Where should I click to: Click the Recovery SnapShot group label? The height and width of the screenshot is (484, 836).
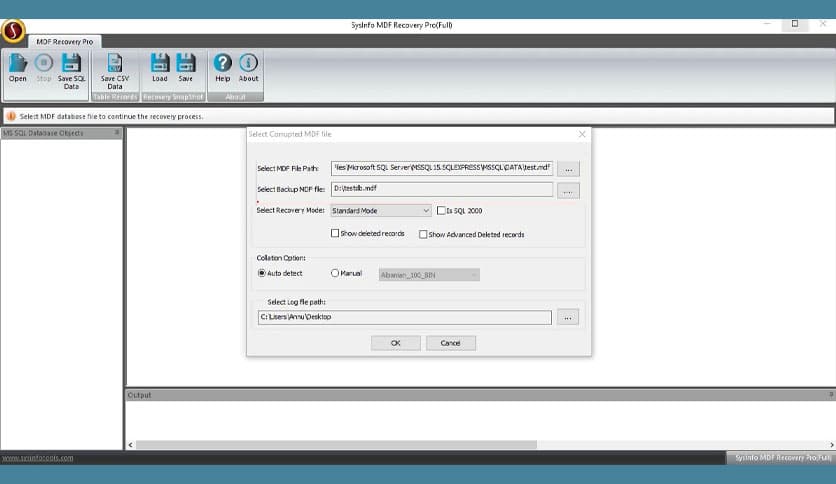click(173, 97)
